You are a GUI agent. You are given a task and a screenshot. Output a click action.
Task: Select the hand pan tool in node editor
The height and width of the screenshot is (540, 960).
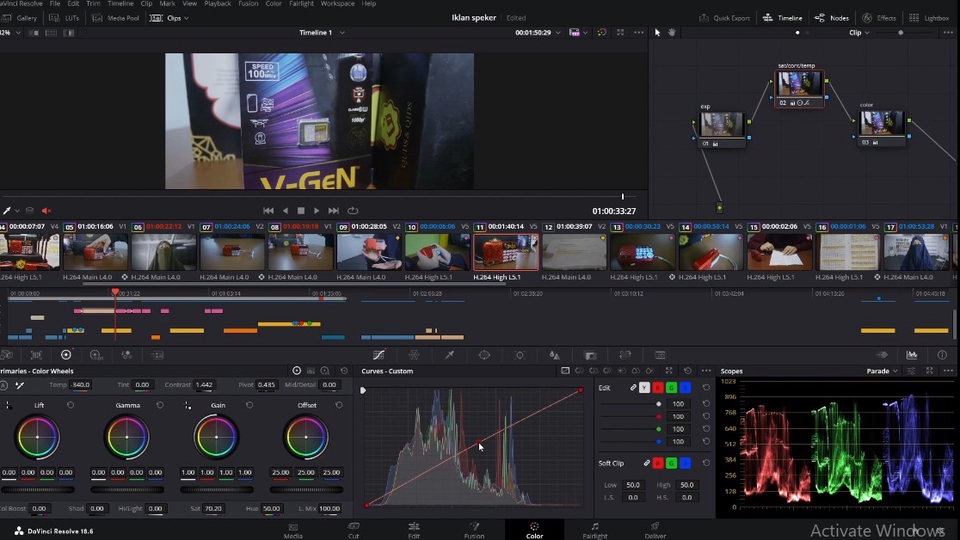[672, 32]
